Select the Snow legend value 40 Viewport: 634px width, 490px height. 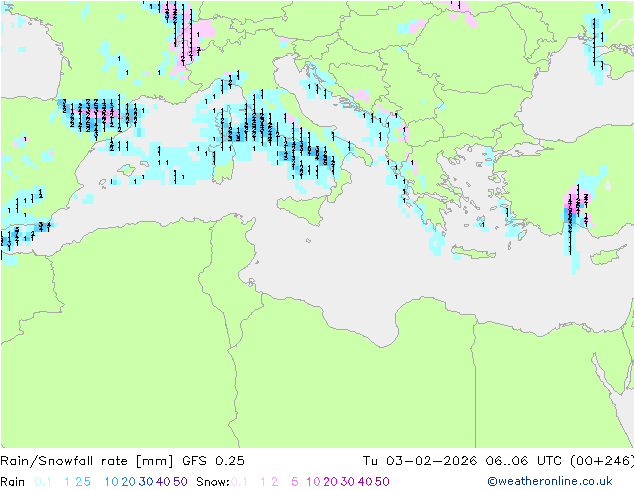[x=365, y=482]
